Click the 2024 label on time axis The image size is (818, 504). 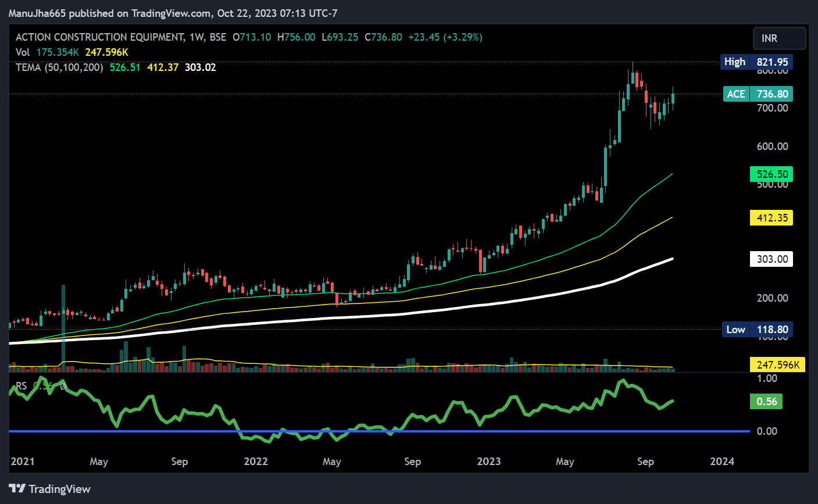click(x=722, y=462)
